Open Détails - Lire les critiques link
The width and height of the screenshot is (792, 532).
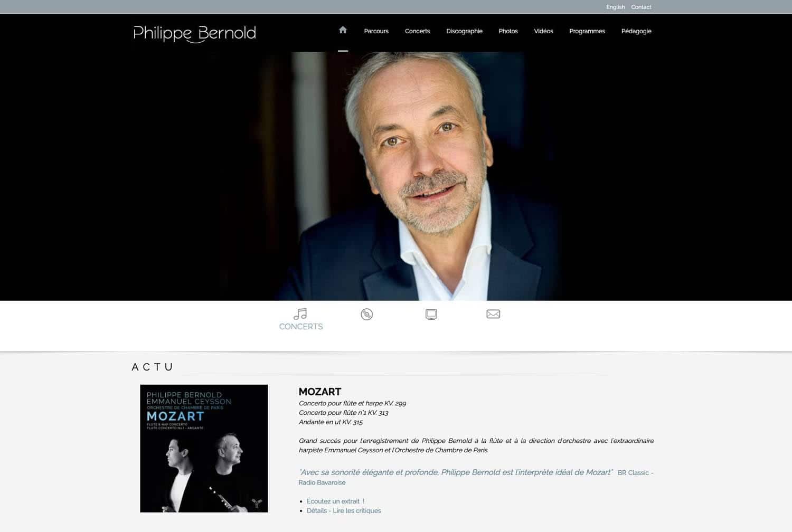click(344, 511)
